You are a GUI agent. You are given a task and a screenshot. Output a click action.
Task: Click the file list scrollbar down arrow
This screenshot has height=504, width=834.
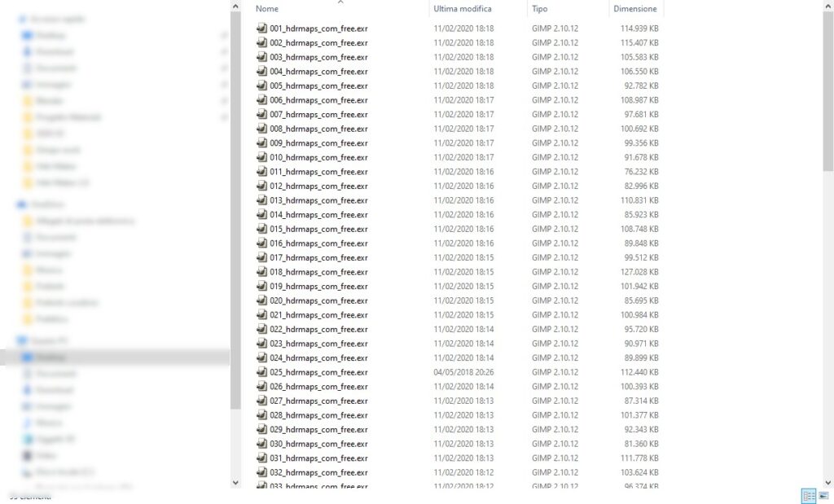827,482
